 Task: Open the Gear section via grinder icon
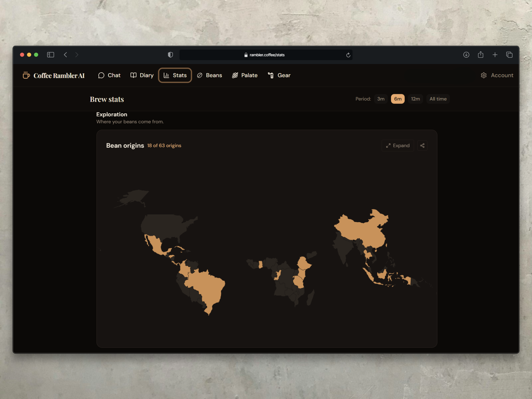click(x=271, y=75)
